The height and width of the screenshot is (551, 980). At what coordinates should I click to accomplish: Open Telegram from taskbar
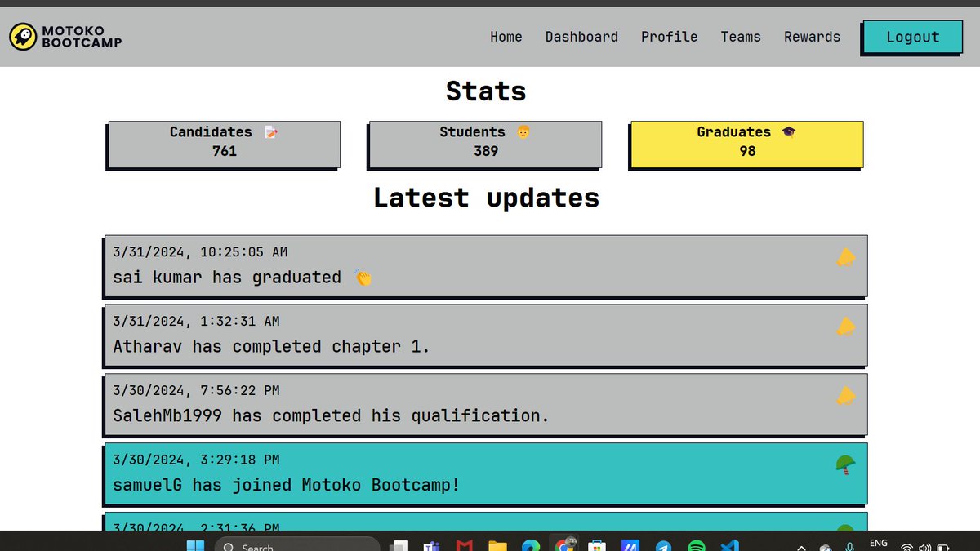pos(663,546)
